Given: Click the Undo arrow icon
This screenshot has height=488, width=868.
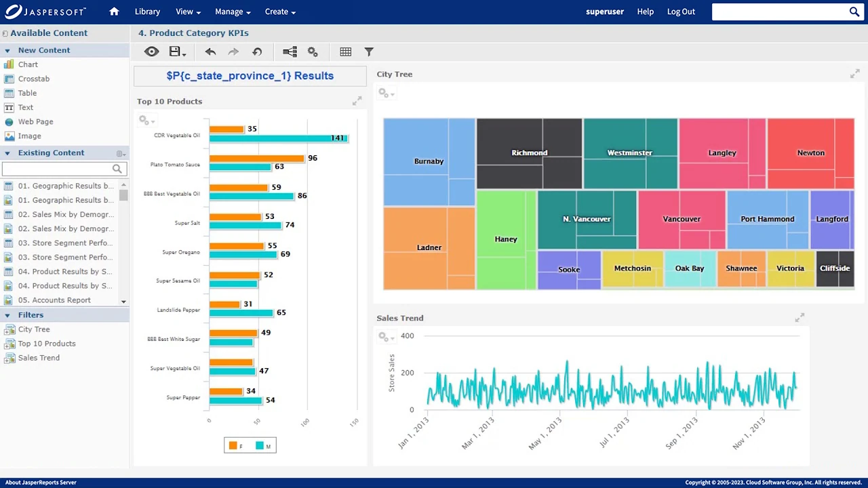Looking at the screenshot, I should (x=210, y=52).
